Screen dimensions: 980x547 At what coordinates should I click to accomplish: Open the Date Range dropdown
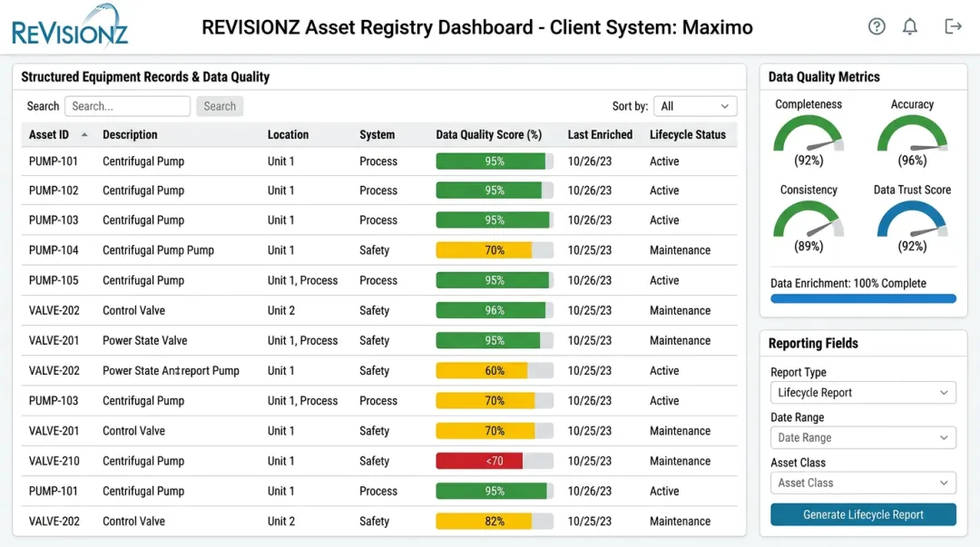863,437
